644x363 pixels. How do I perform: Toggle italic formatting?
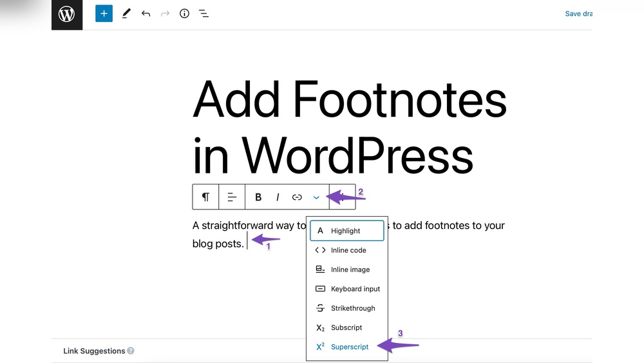tap(278, 197)
